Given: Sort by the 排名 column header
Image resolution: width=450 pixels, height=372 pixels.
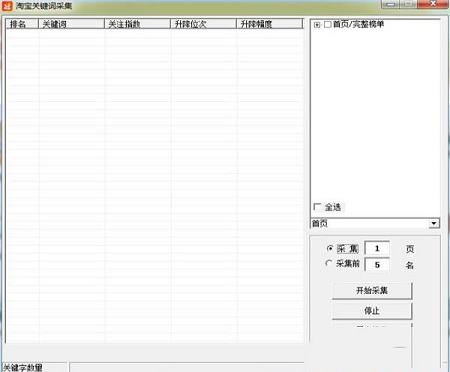Looking at the screenshot, I should click(x=22, y=24).
